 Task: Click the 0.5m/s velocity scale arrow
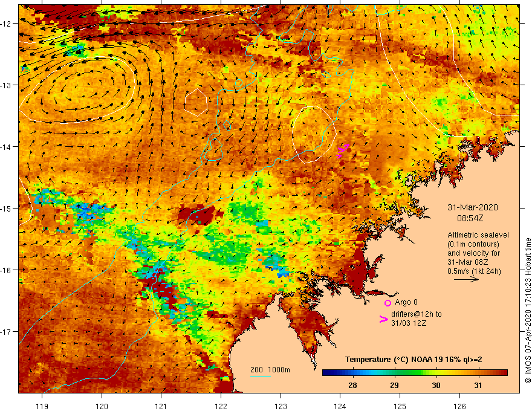coord(466,279)
